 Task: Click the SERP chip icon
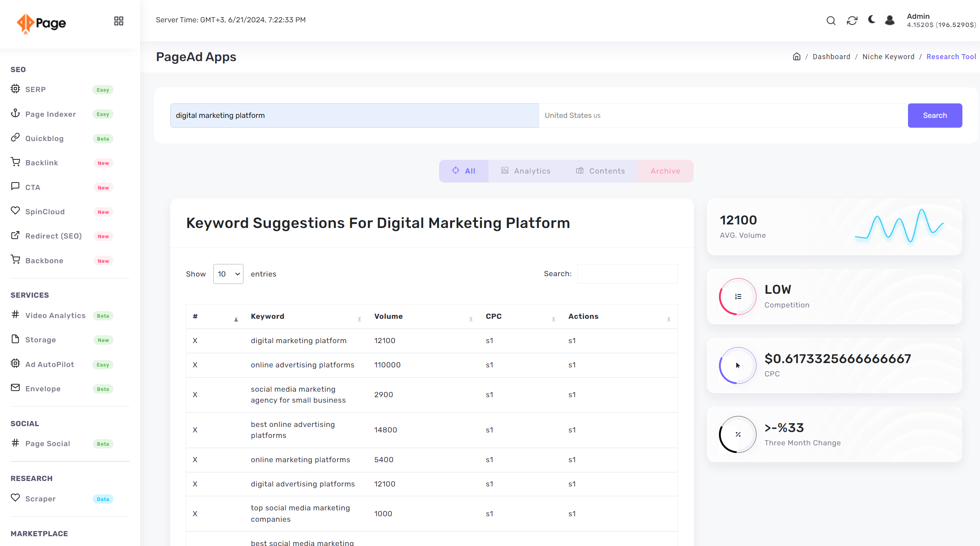(15, 89)
